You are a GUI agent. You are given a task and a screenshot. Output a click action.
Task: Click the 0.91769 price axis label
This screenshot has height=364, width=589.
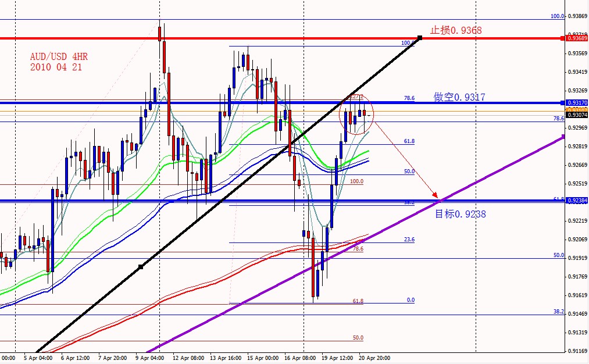tap(577, 276)
